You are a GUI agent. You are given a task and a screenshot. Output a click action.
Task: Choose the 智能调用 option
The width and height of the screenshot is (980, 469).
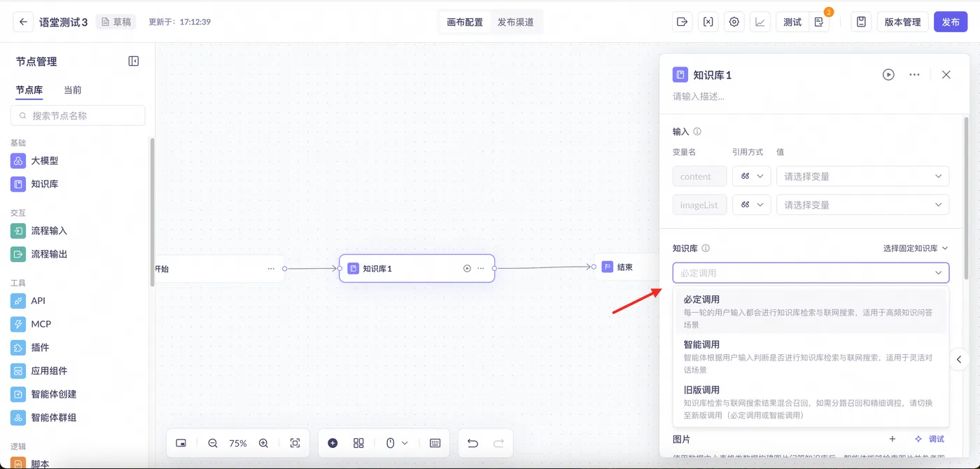pos(811,356)
